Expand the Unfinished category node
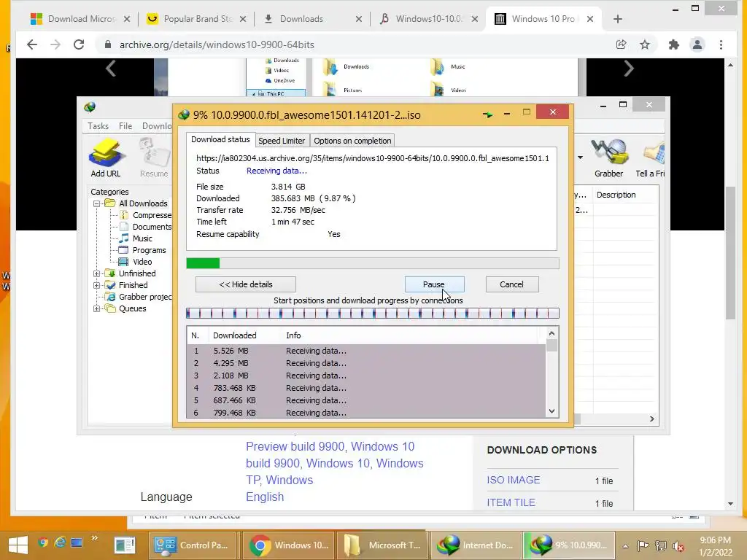The width and height of the screenshot is (747, 560). click(96, 273)
